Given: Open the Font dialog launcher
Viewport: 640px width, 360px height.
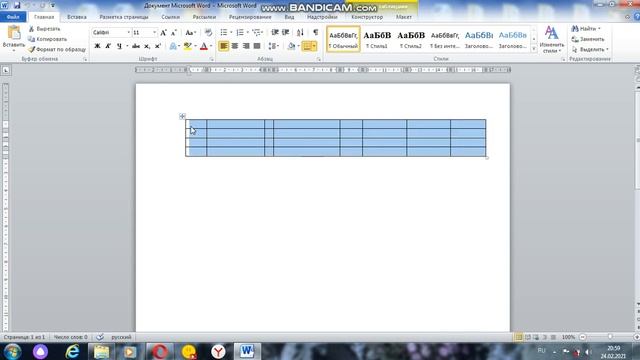Looking at the screenshot, I should (211, 60).
